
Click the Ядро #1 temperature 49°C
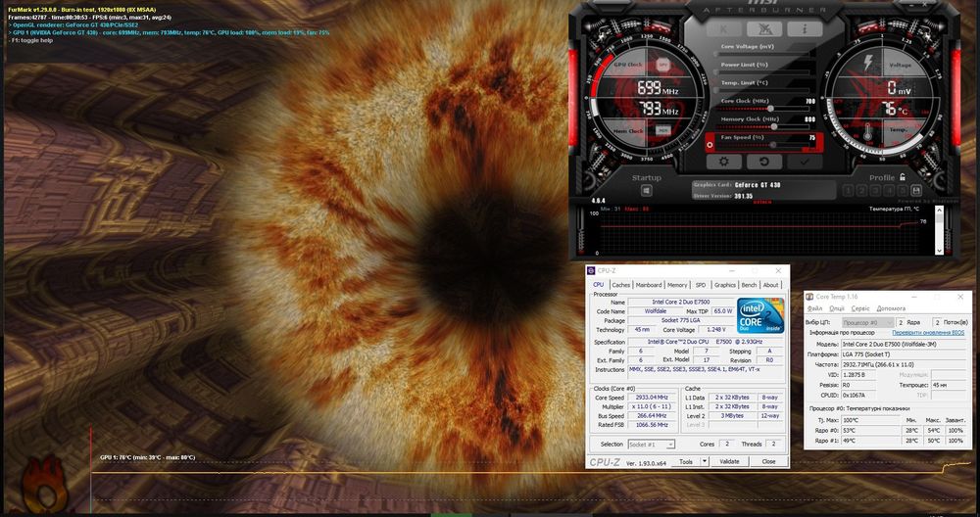[871, 441]
